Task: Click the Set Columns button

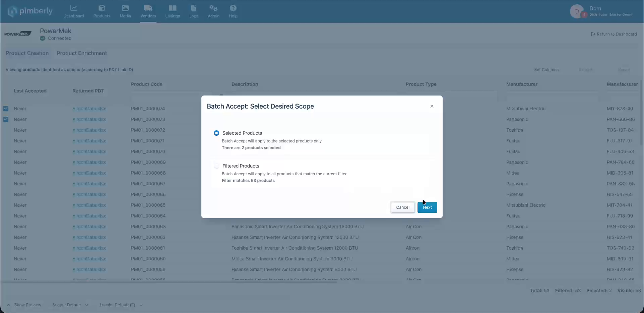Action: coord(546,70)
